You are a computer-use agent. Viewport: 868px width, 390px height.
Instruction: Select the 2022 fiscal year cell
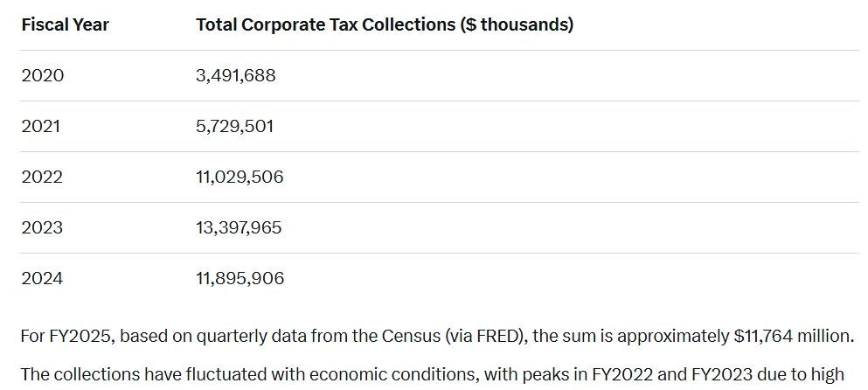42,177
